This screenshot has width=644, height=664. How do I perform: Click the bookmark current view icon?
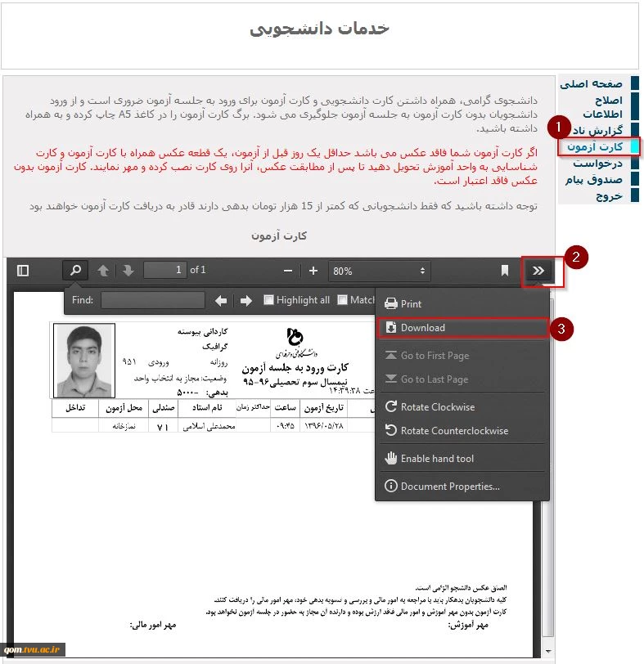point(505,271)
